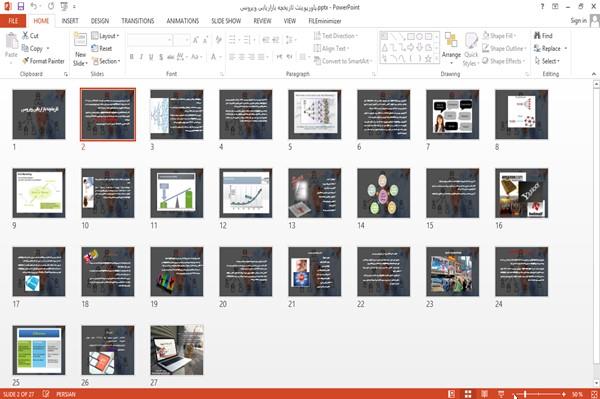The width and height of the screenshot is (600, 399).
Task: Switch to the TRANSITIONS tab
Action: 138,21
